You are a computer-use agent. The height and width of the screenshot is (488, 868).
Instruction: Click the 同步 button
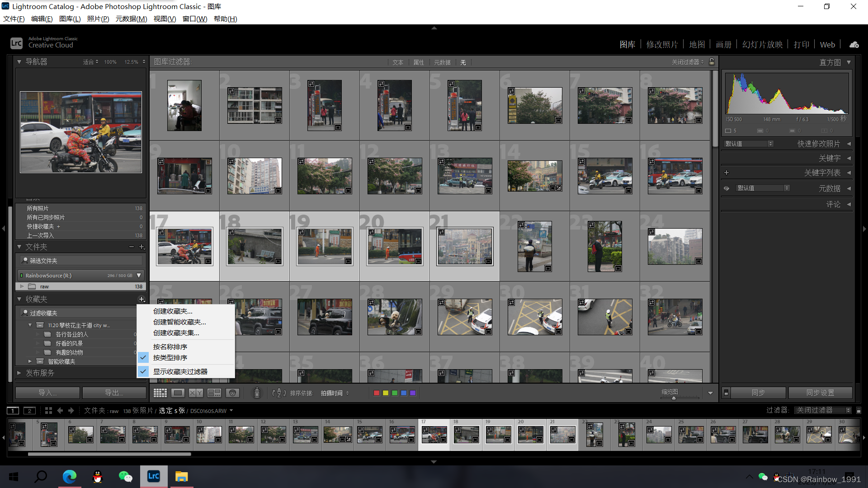pos(758,393)
